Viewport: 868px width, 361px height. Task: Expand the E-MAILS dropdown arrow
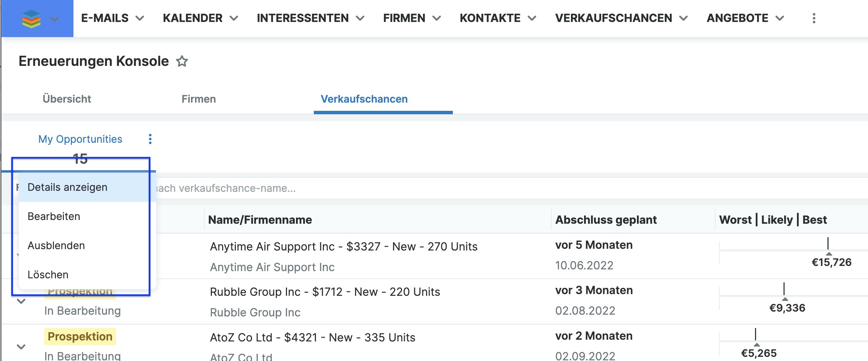pyautogui.click(x=140, y=18)
